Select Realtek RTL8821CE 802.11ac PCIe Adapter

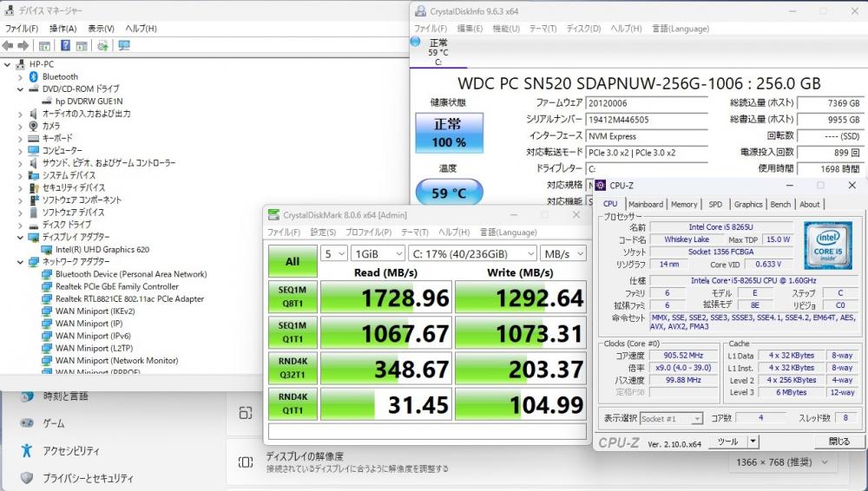[x=129, y=299]
